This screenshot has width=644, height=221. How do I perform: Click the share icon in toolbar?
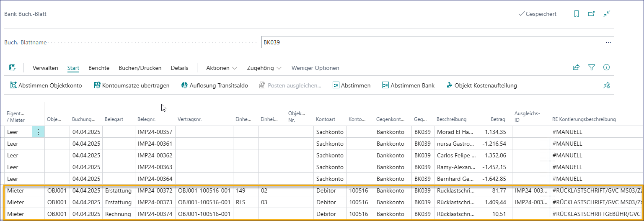[x=576, y=67]
